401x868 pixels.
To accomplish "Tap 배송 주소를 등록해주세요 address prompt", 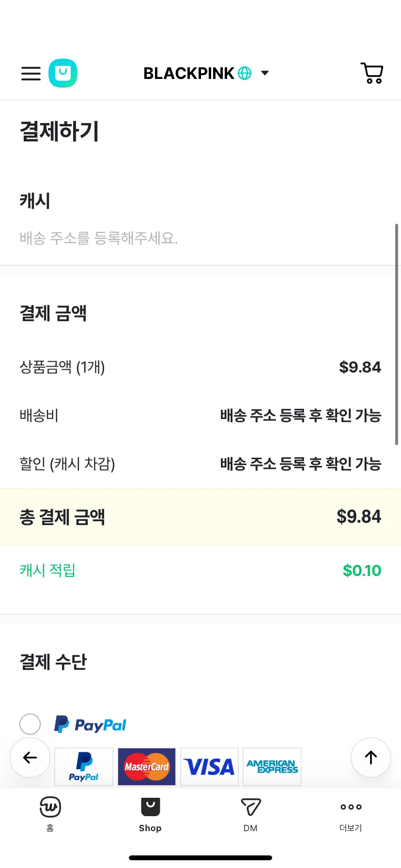I will [x=99, y=238].
